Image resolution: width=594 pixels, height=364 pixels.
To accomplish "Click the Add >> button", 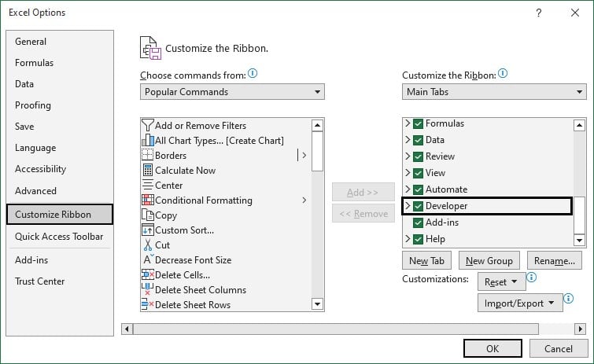I will click(x=363, y=192).
